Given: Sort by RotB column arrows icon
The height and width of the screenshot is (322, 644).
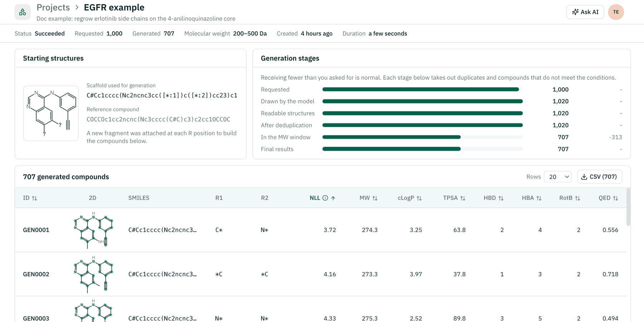Looking at the screenshot, I should [577, 198].
